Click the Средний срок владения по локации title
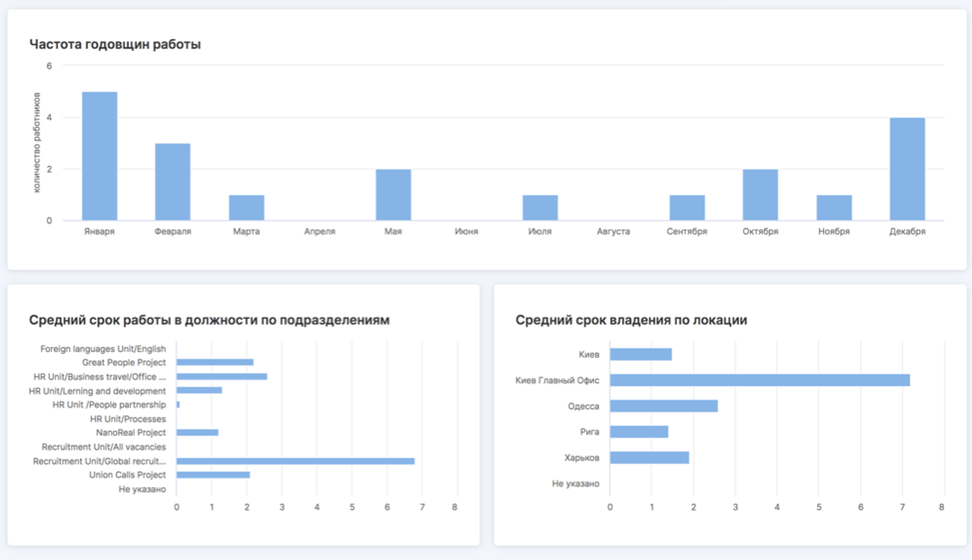972x560 pixels. coord(631,320)
